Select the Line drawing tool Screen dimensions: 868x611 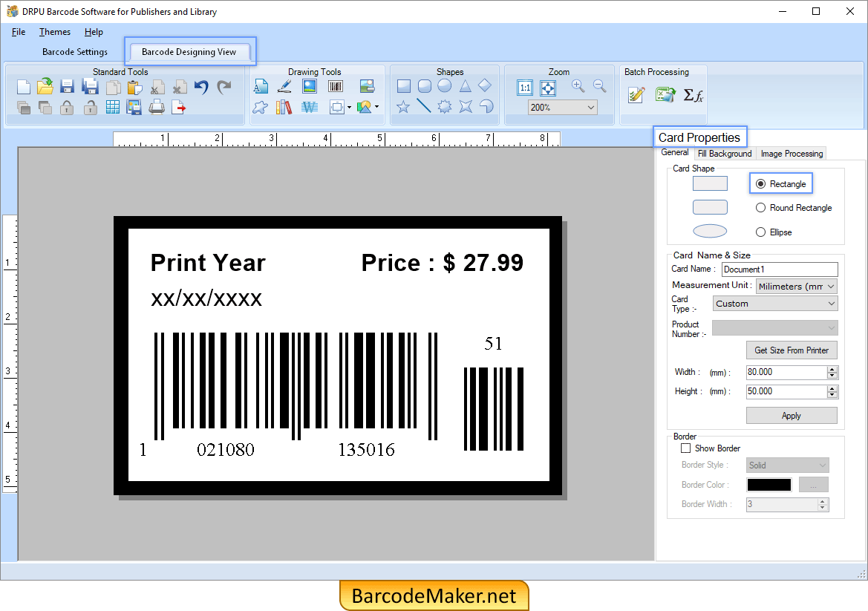coord(424,105)
